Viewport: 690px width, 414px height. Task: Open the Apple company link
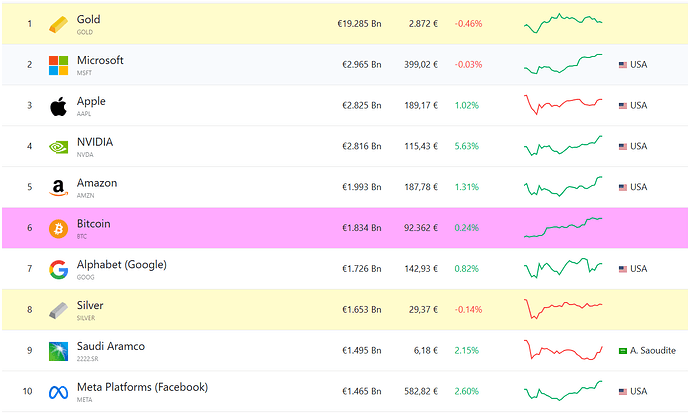click(91, 101)
